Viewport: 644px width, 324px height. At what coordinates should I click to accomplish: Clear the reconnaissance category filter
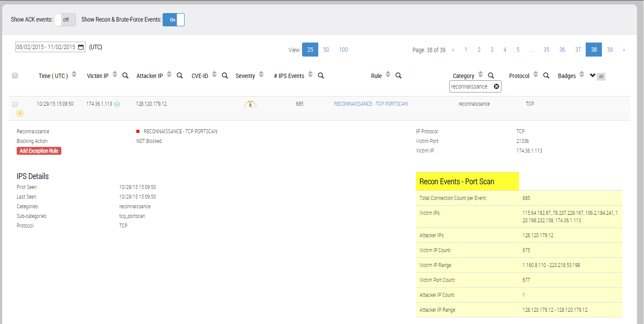(x=496, y=86)
